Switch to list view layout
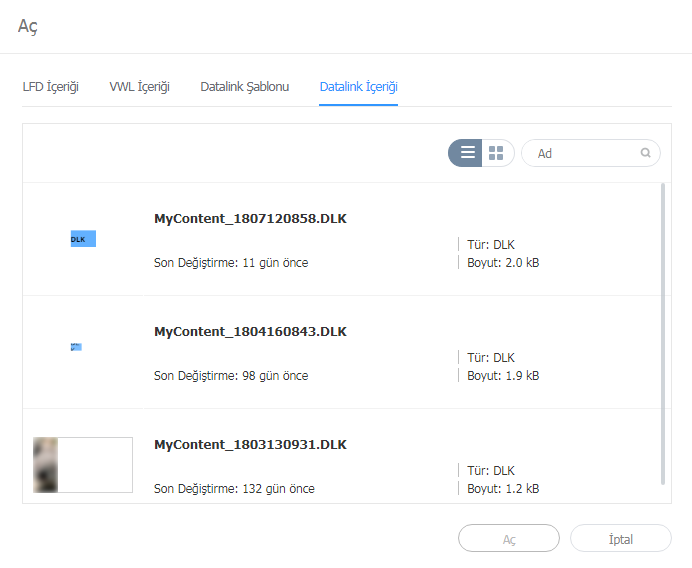This screenshot has width=692, height=568. coord(466,153)
